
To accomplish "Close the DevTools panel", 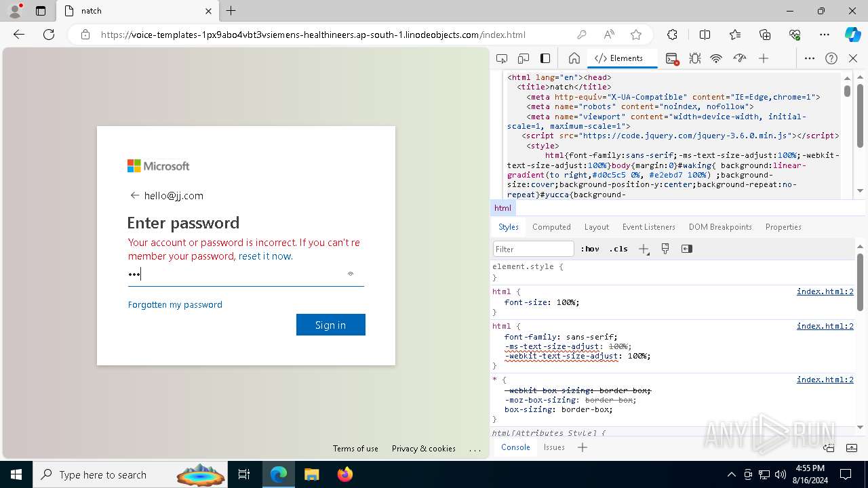I will click(853, 58).
